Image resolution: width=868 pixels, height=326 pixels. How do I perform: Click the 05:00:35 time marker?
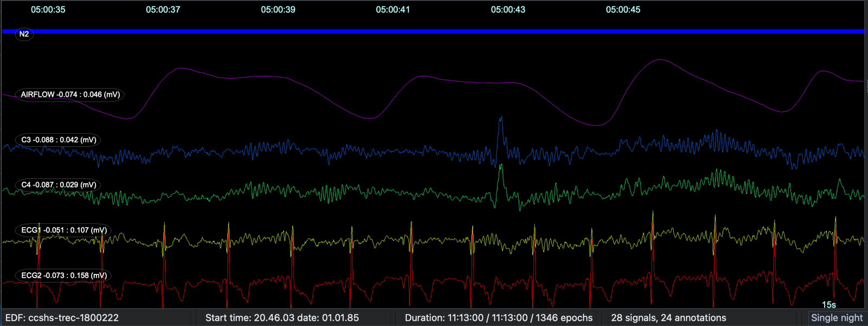(x=48, y=10)
